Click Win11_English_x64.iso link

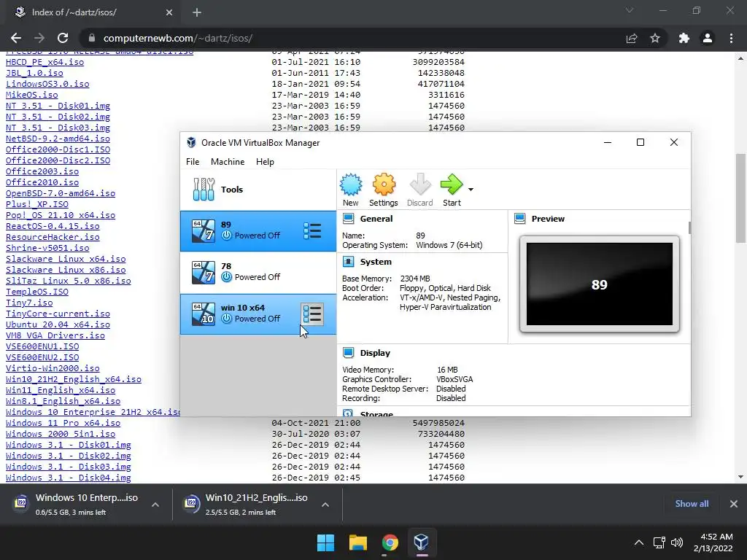click(x=61, y=391)
